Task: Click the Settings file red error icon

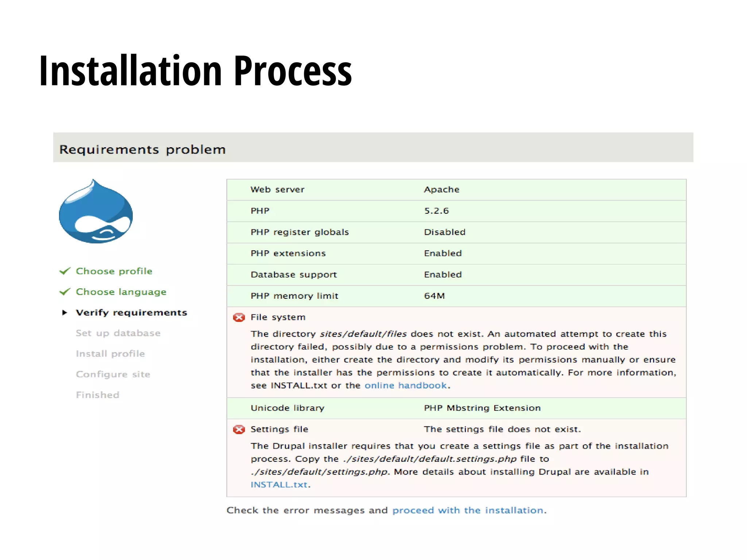Action: [x=239, y=429]
